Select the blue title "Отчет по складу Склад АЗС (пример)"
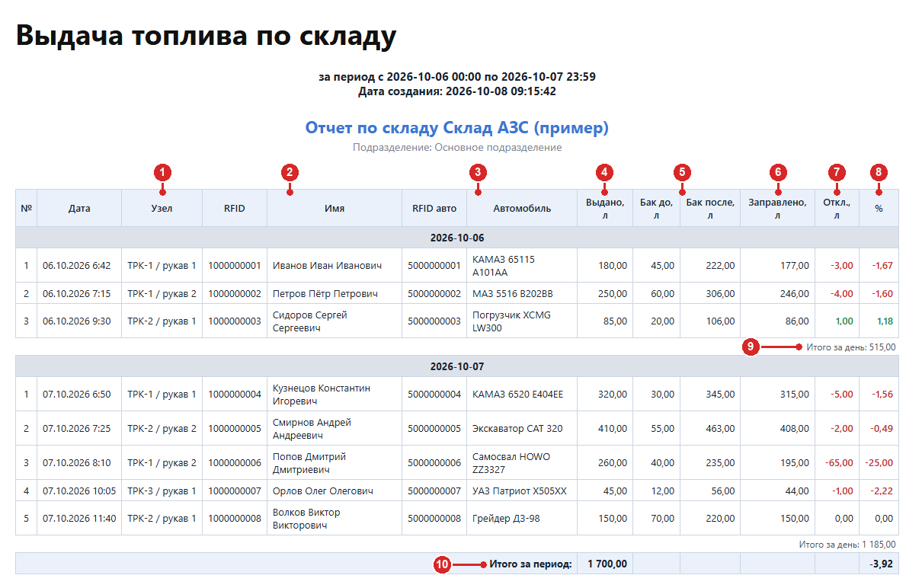This screenshot has height=588, width=922. click(457, 127)
